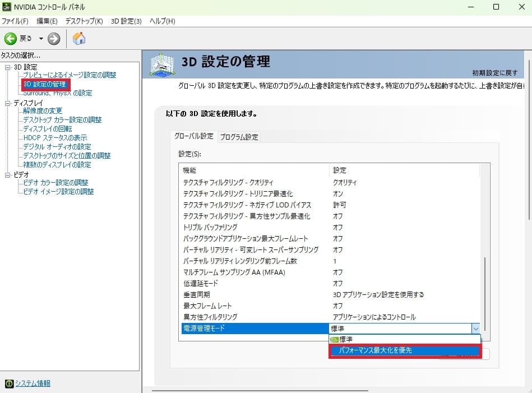The height and width of the screenshot is (393, 532).
Task: Collapse the 3D 設定 tree node
Action: [7, 67]
